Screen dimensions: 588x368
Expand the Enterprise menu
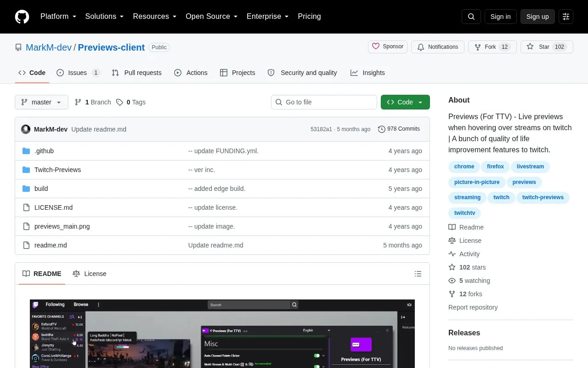click(267, 17)
